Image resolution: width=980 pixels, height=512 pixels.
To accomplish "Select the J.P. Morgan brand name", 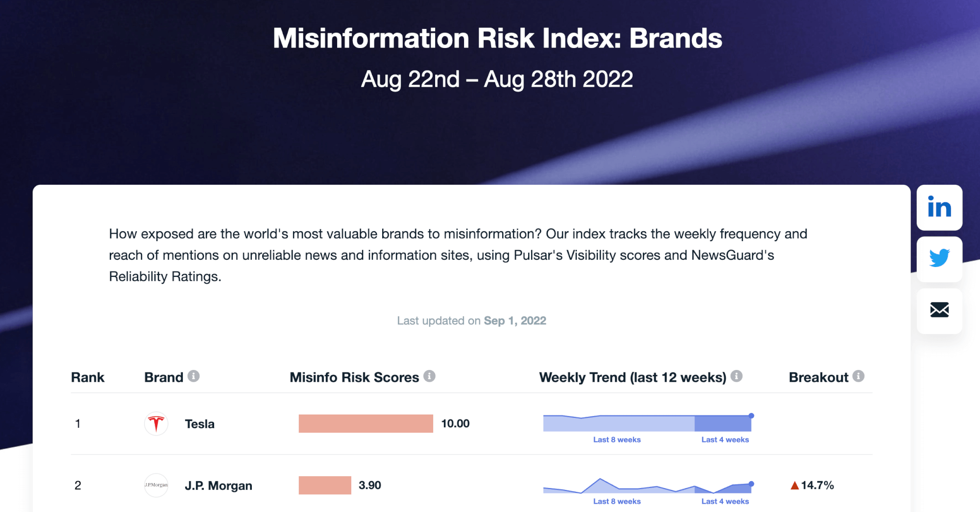I will point(218,486).
